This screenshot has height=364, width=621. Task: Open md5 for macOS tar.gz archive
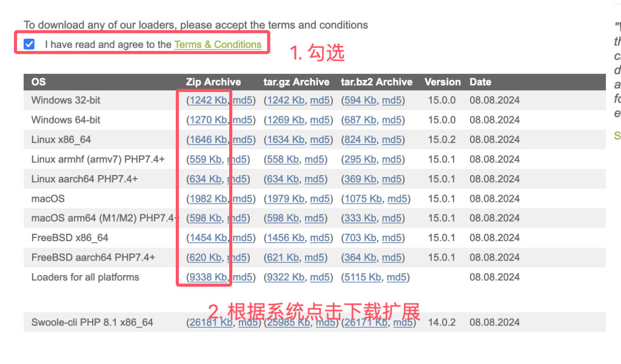click(320, 199)
